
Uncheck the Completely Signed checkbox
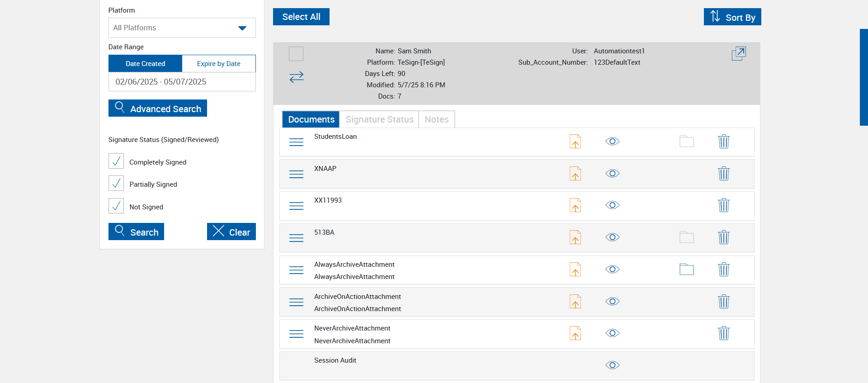[116, 161]
